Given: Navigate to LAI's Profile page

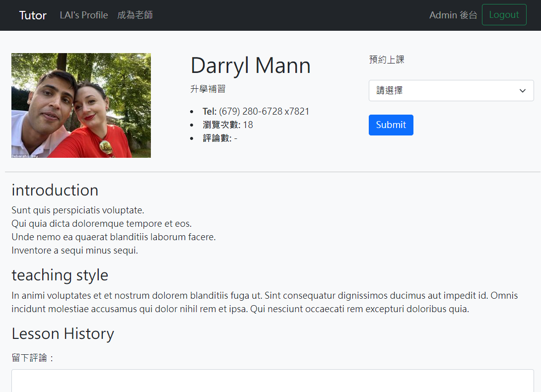Looking at the screenshot, I should coord(83,15).
